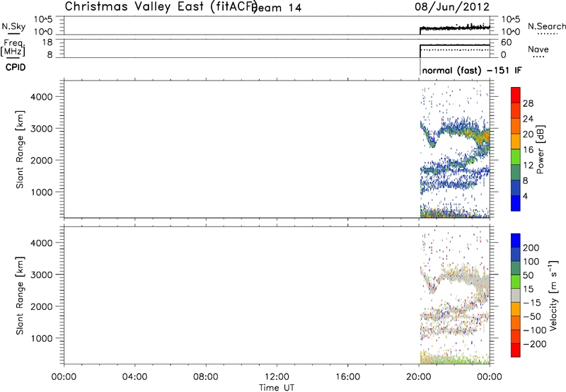Image resolution: width=566 pixels, height=392 pixels.
Task: Click the Power [dB] color bar title
Action: pos(540,149)
